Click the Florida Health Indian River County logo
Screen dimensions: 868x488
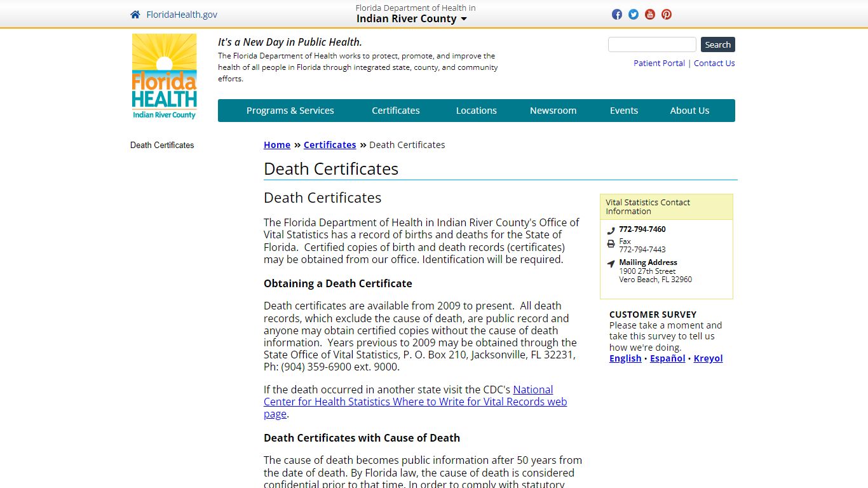coord(165,76)
